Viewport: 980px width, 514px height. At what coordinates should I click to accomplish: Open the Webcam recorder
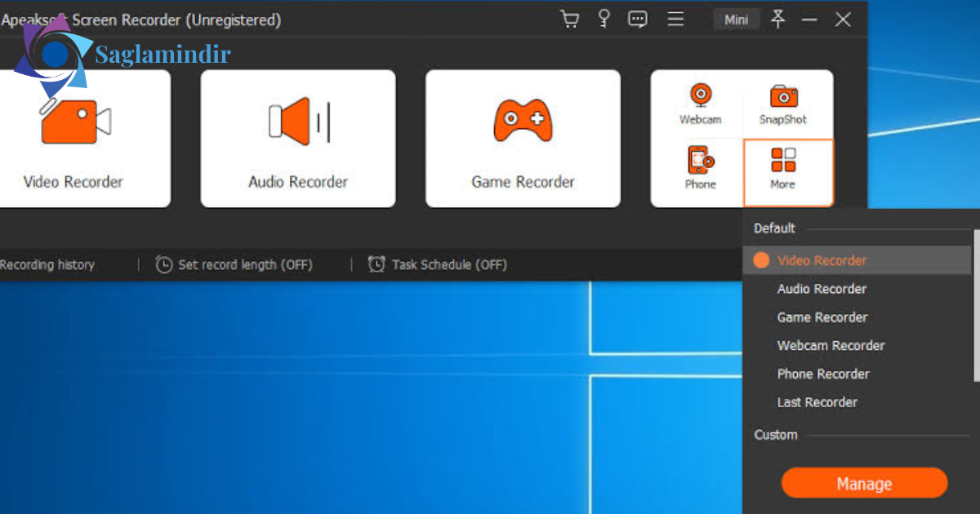point(701,104)
